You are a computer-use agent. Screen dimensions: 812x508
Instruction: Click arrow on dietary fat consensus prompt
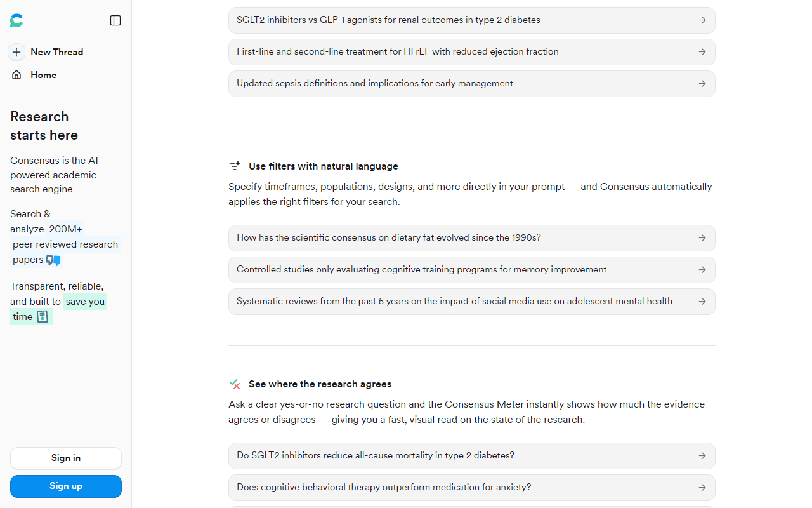pos(702,237)
